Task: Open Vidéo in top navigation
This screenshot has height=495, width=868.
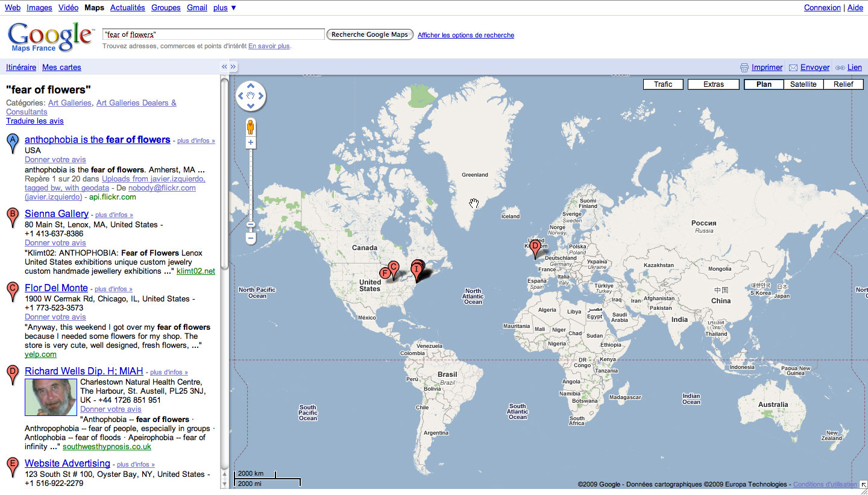Action: (69, 8)
